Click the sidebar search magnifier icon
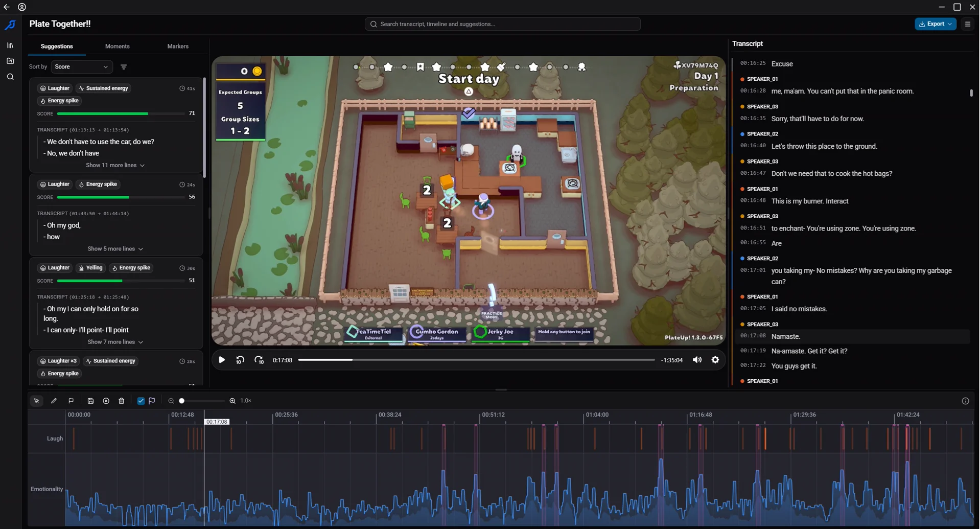Screen dimensions: 980x529 10,77
